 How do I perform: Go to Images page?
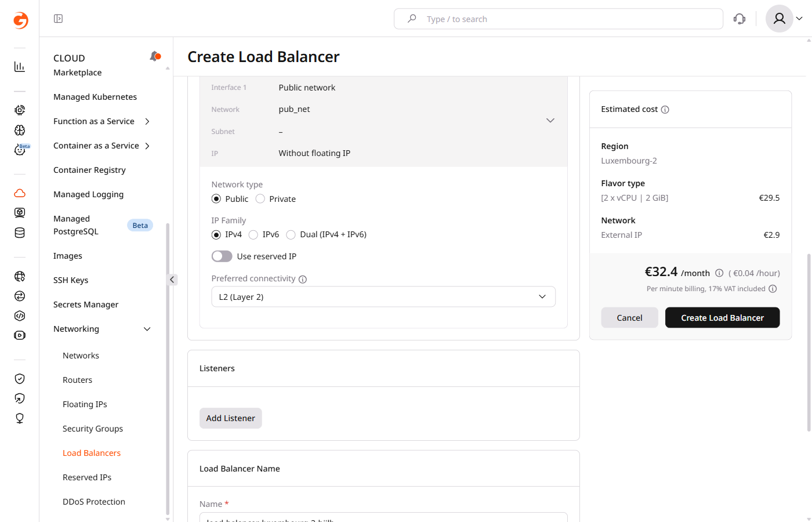[68, 256]
